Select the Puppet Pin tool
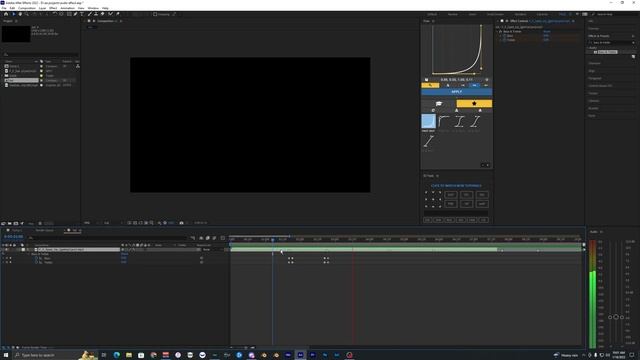 pos(118,14)
